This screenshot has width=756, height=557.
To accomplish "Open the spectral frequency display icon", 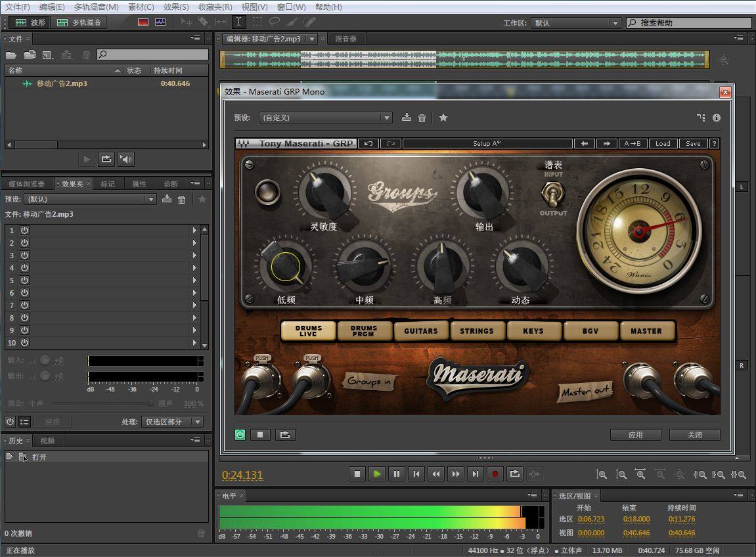I will (x=143, y=22).
